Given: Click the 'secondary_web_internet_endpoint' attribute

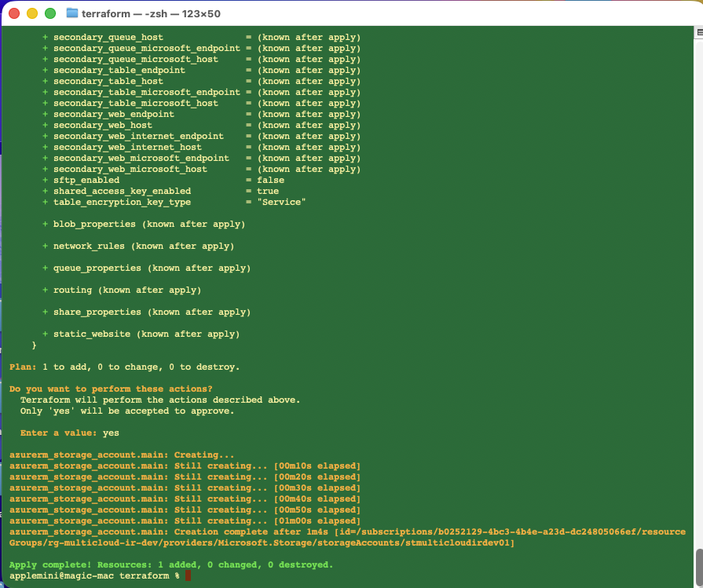Looking at the screenshot, I should (138, 137).
